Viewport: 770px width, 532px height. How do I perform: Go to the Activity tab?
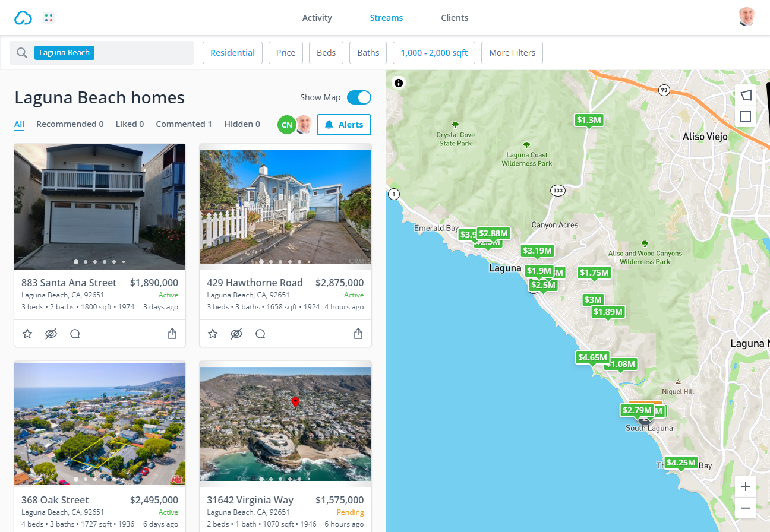point(317,18)
